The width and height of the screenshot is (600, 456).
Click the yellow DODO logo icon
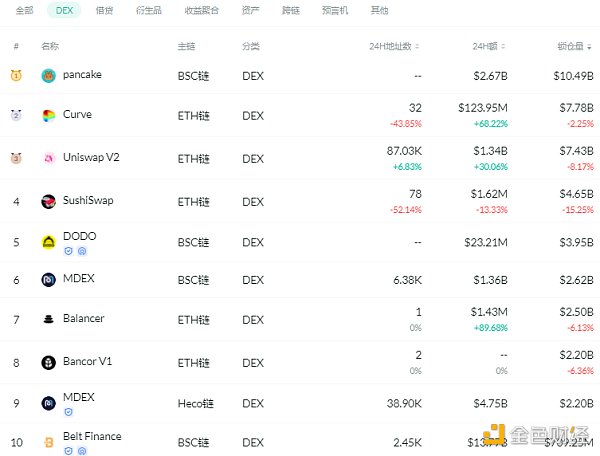coord(48,242)
